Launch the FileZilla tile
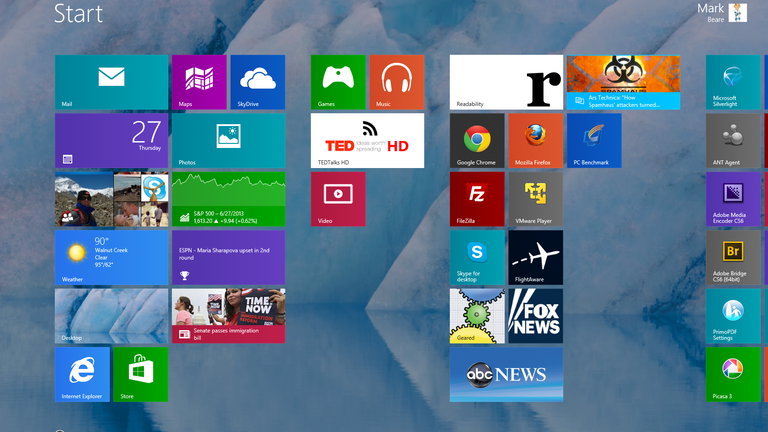Image resolution: width=768 pixels, height=432 pixels. click(x=477, y=199)
